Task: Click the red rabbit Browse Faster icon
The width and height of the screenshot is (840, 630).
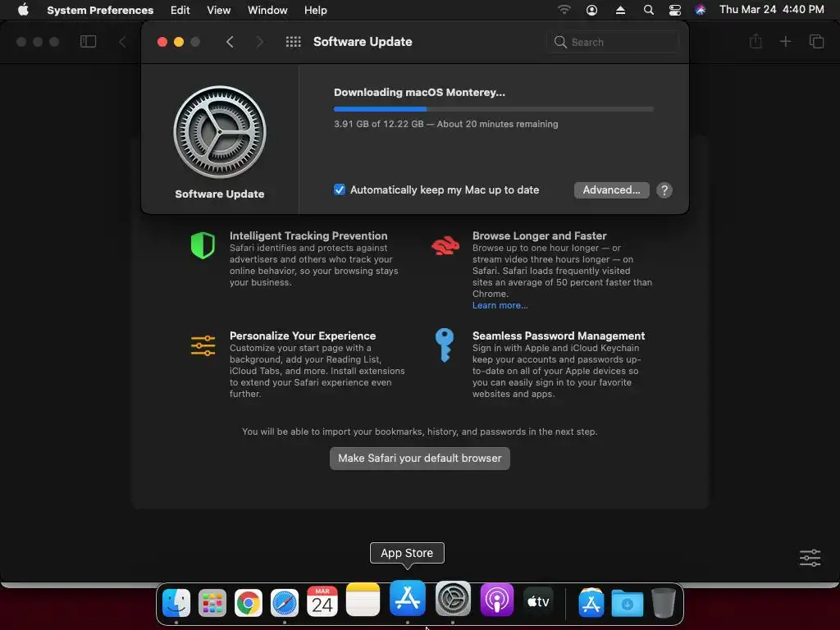Action: [445, 246]
